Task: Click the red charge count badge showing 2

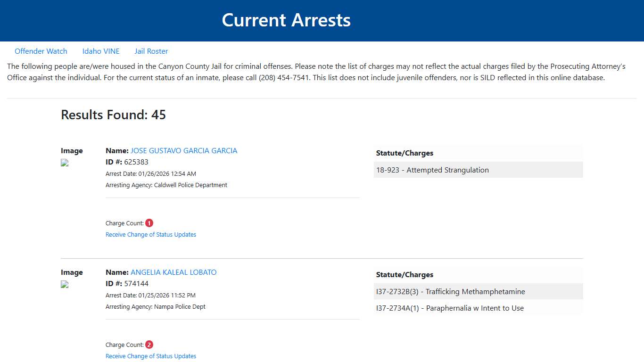Action: [x=149, y=344]
